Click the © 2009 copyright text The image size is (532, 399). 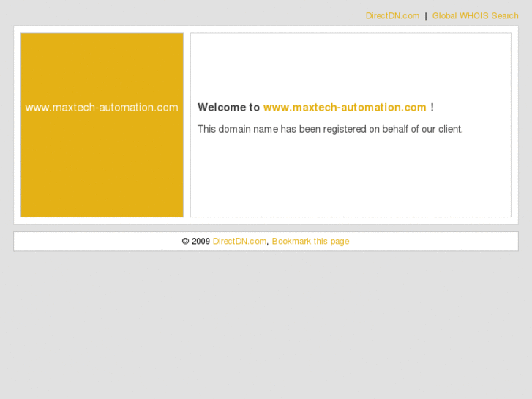click(196, 242)
